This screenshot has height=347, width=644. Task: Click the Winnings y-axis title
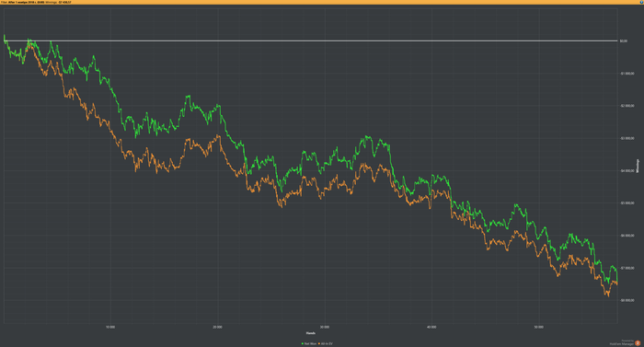coord(638,166)
